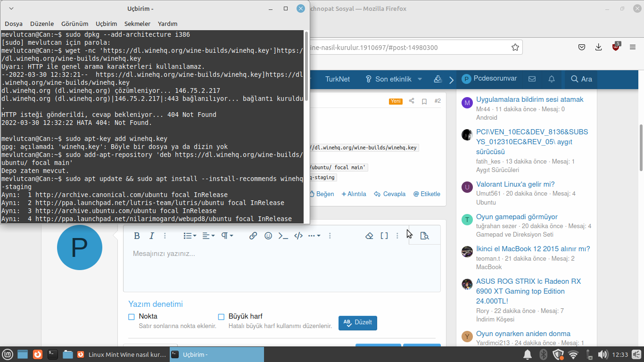Enable the Büyük harf option
The width and height of the screenshot is (644, 362).
click(x=221, y=317)
